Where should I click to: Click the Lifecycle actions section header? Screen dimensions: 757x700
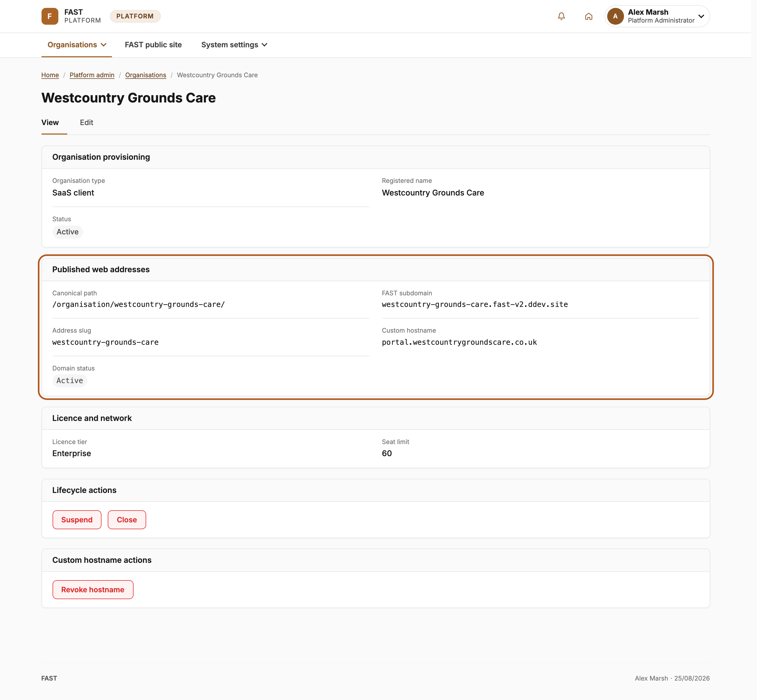pos(84,490)
